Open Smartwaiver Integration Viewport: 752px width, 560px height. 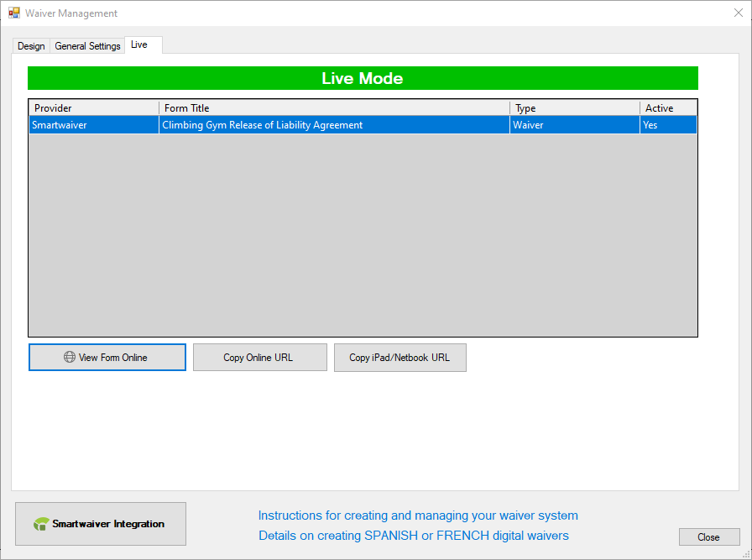click(x=101, y=524)
